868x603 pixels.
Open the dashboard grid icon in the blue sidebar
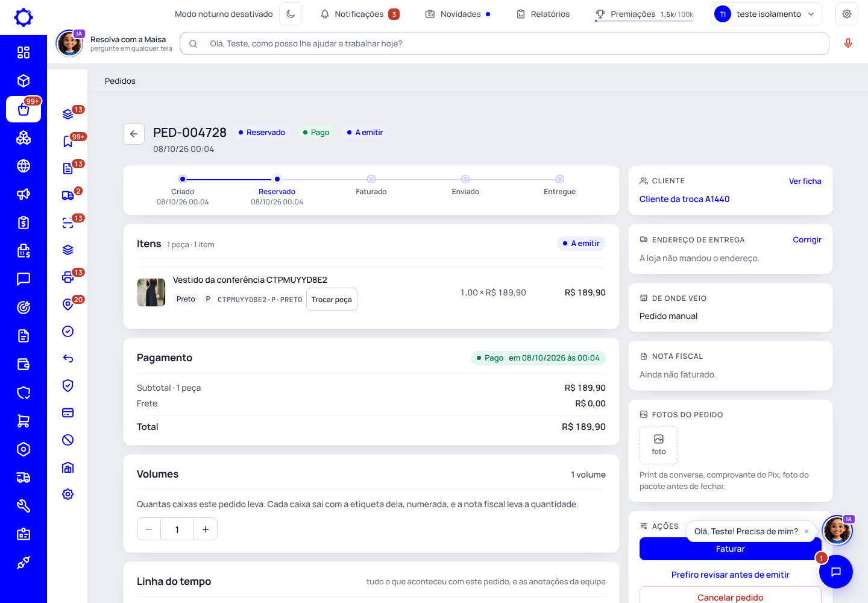click(24, 52)
